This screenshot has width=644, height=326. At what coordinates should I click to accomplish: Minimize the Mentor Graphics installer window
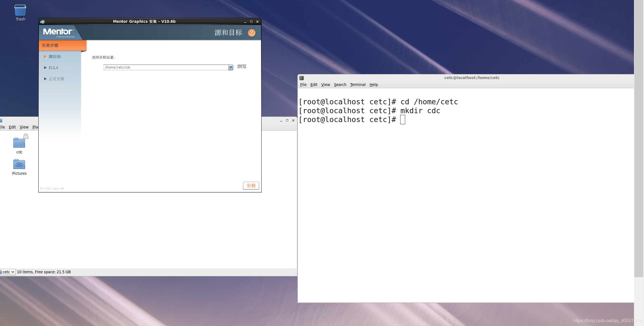tap(245, 22)
